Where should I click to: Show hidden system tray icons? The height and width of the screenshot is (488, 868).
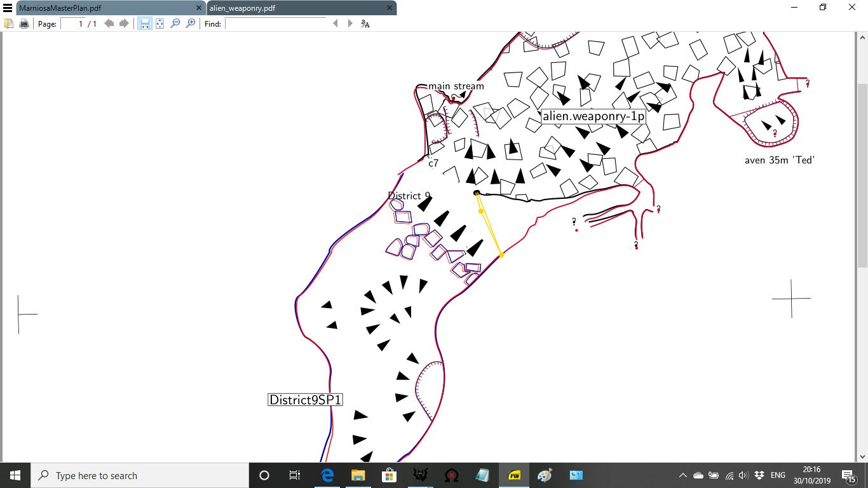pos(683,475)
